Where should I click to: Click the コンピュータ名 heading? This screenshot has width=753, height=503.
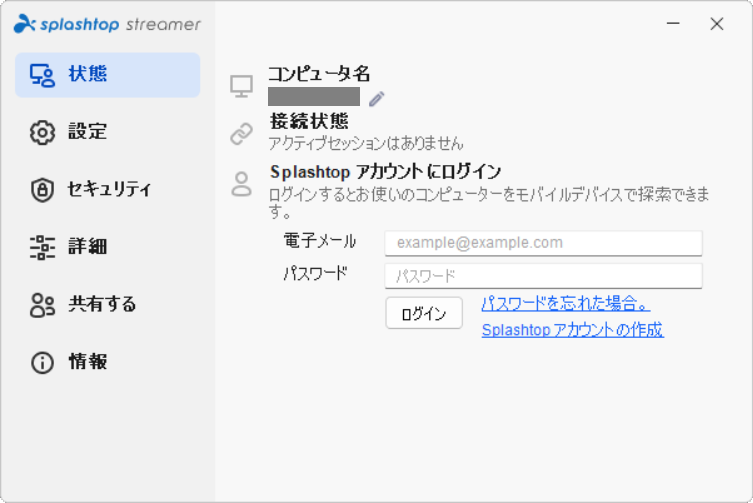319,74
